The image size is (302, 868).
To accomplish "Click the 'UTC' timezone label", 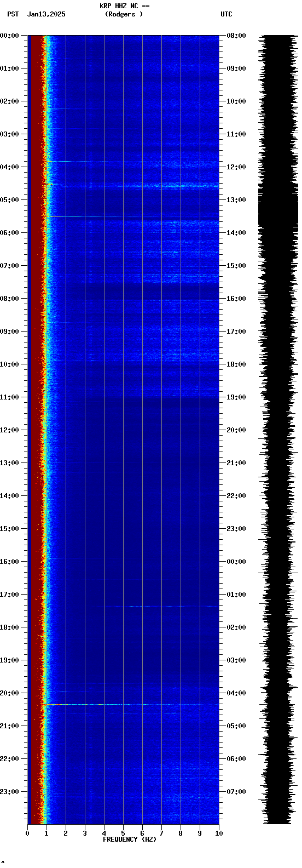I will click(226, 14).
